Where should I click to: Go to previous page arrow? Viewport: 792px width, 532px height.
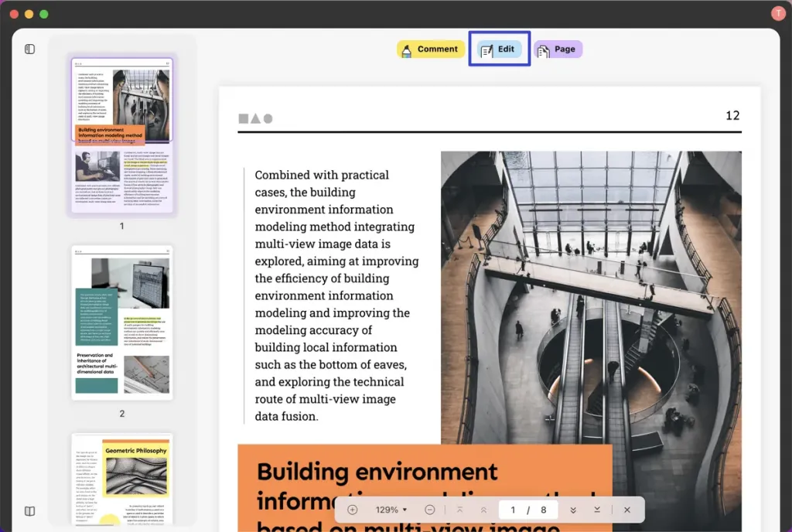click(483, 510)
